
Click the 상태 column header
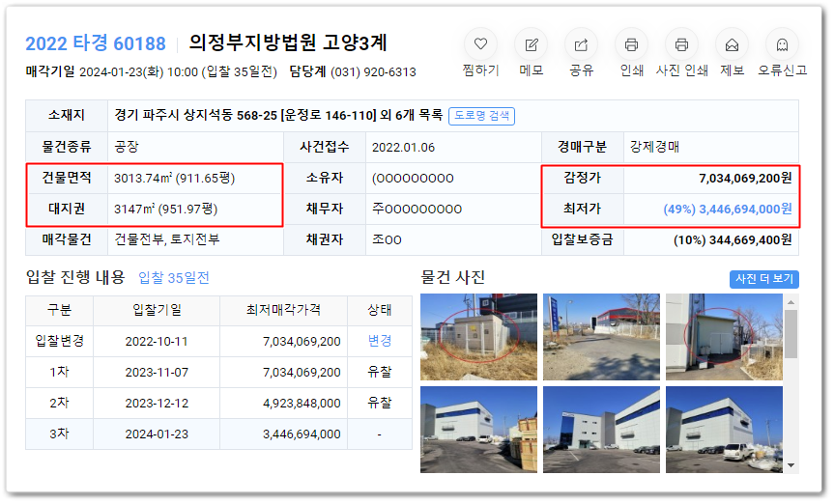pyautogui.click(x=380, y=310)
